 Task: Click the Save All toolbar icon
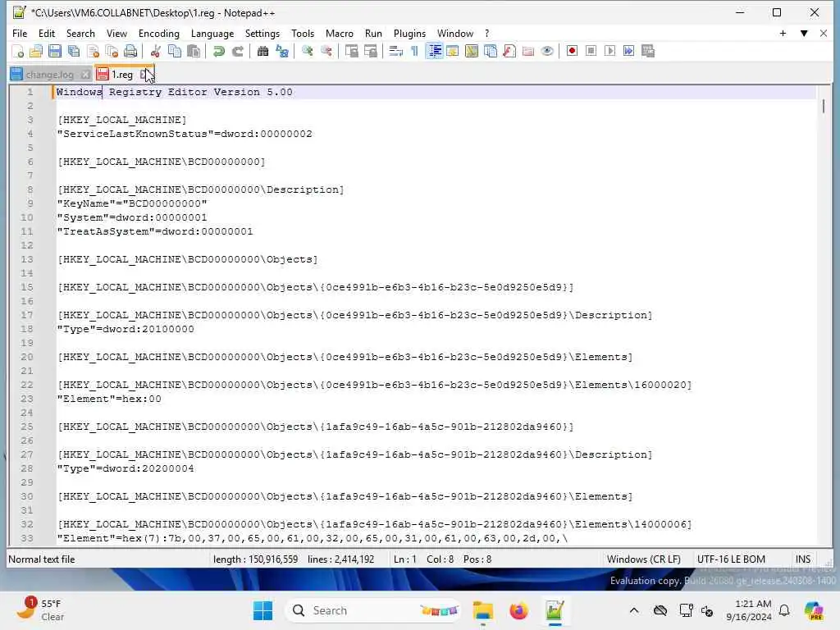pyautogui.click(x=74, y=51)
